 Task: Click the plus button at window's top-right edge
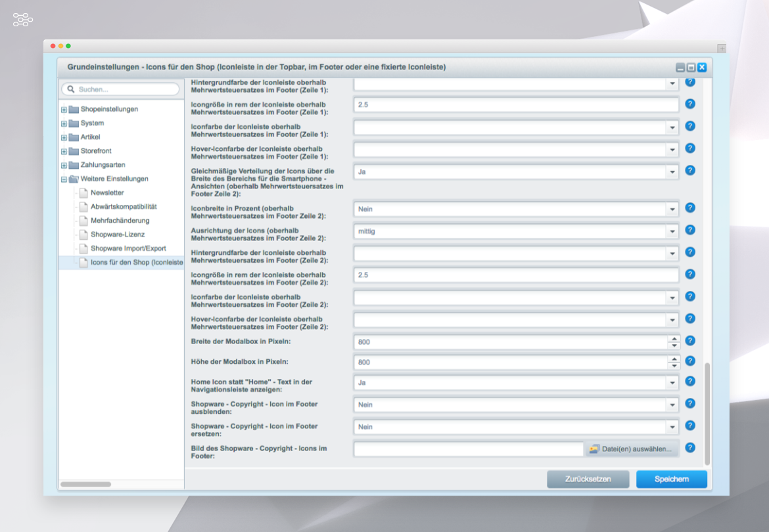(722, 48)
